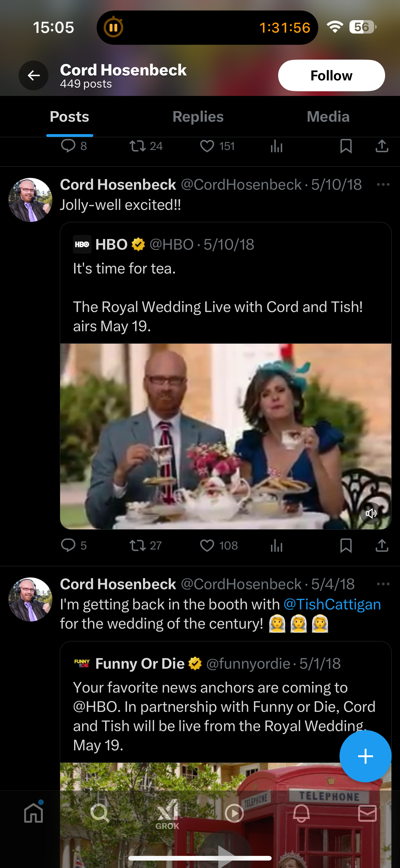Image resolution: width=400 pixels, height=868 pixels.
Task: Toggle sound on the HBO video
Action: pyautogui.click(x=371, y=513)
